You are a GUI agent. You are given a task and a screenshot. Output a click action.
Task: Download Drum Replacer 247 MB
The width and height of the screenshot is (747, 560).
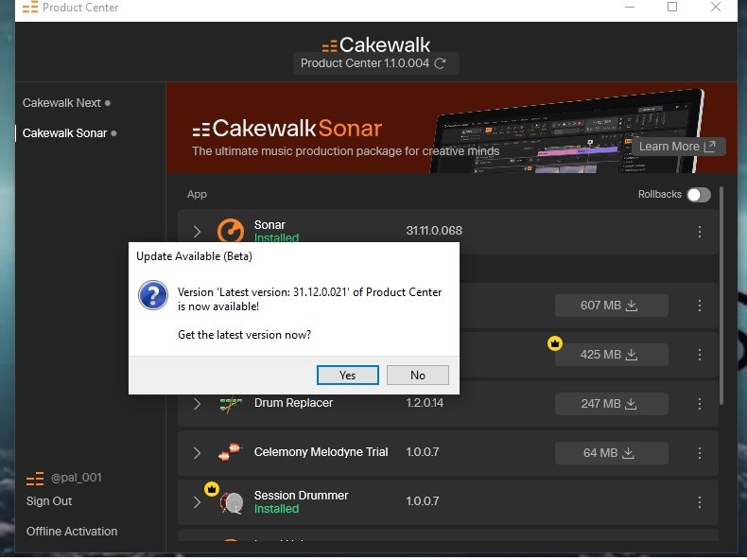pos(611,404)
